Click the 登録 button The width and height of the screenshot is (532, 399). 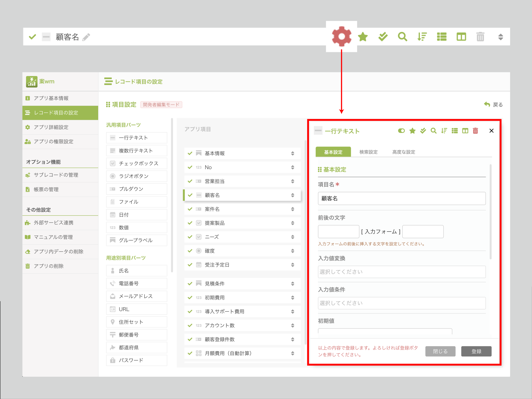(x=476, y=351)
